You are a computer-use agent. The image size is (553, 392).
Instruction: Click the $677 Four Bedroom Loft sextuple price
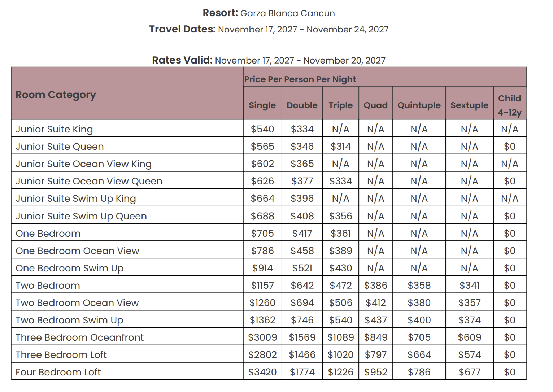[x=469, y=372]
